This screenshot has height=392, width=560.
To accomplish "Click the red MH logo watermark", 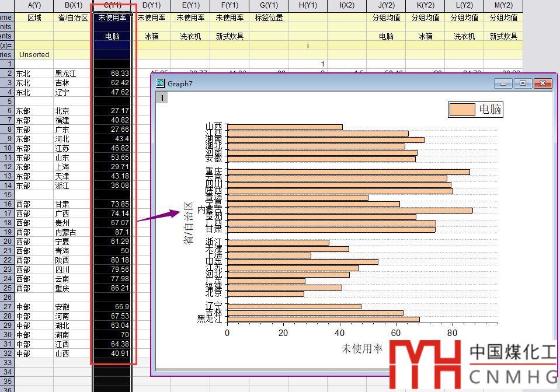I will click(425, 365).
